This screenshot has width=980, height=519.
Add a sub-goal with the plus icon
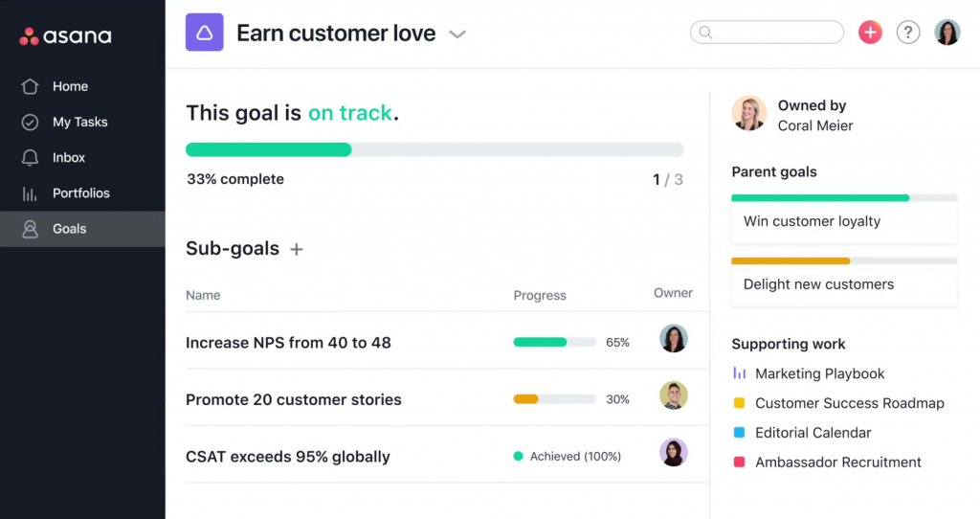click(x=297, y=249)
